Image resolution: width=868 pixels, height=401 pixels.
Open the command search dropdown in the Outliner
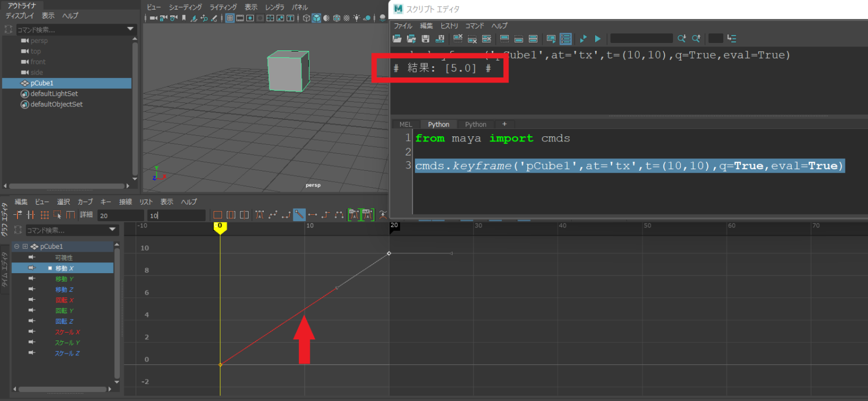(131, 29)
